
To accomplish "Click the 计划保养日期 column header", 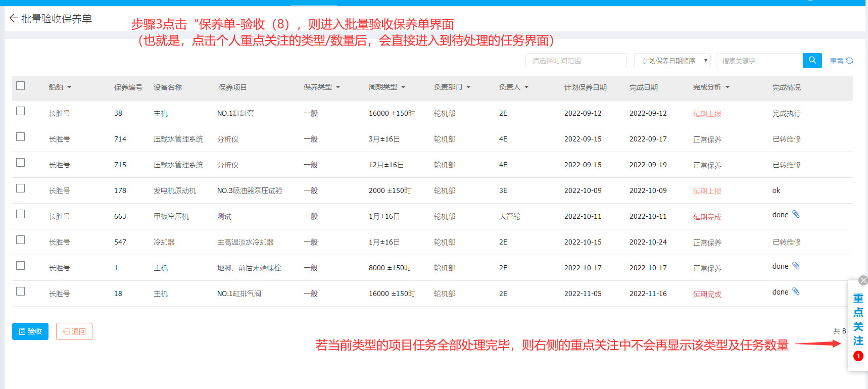I will tap(586, 87).
